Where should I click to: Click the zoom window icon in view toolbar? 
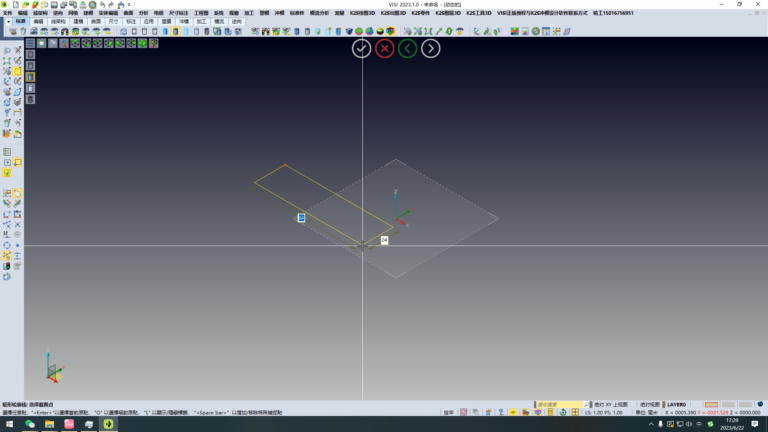[x=53, y=43]
